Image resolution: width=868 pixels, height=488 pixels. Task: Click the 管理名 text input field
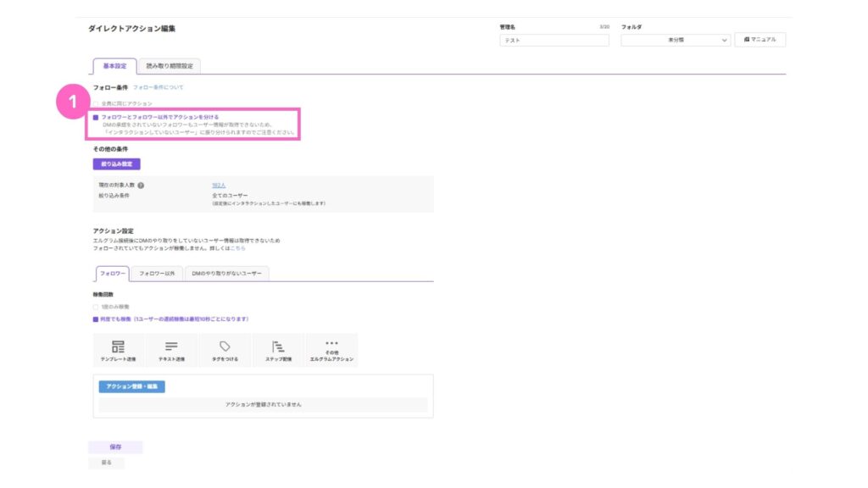click(554, 40)
